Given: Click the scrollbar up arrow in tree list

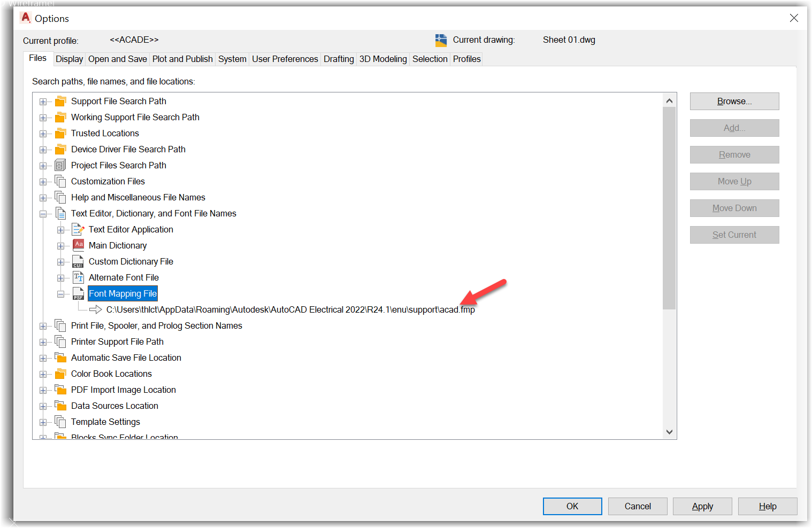Looking at the screenshot, I should click(669, 100).
